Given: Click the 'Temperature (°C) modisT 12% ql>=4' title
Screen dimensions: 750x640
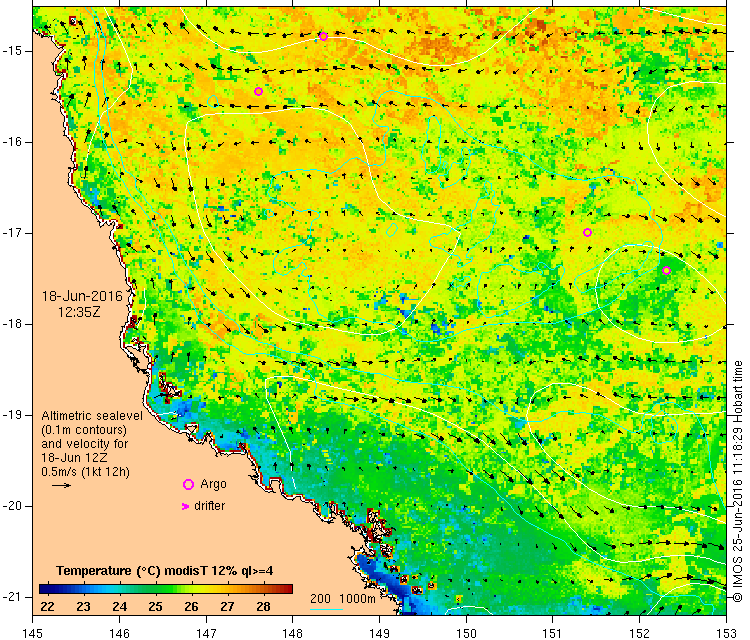Looking at the screenshot, I should [x=165, y=571].
